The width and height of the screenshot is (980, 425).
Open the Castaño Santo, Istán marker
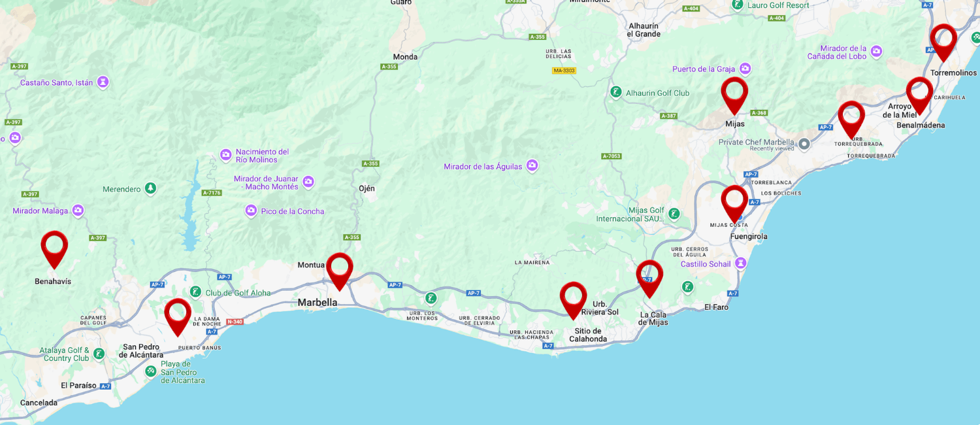pyautogui.click(x=103, y=82)
